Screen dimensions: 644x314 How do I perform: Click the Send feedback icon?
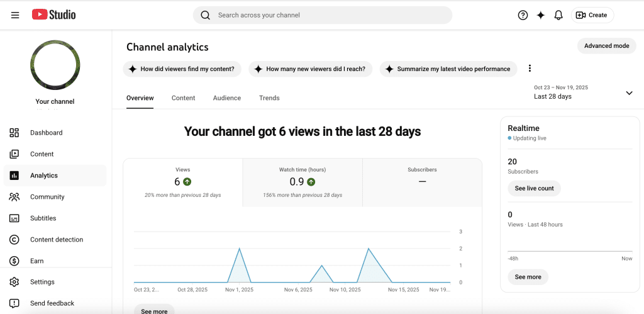click(14, 303)
